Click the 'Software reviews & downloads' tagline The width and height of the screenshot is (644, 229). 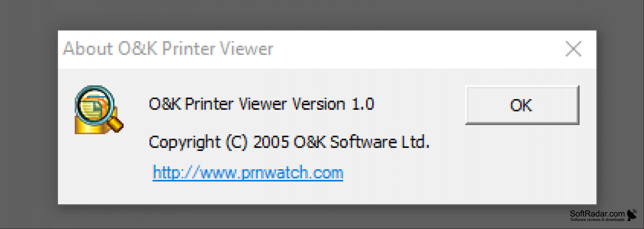click(x=597, y=220)
